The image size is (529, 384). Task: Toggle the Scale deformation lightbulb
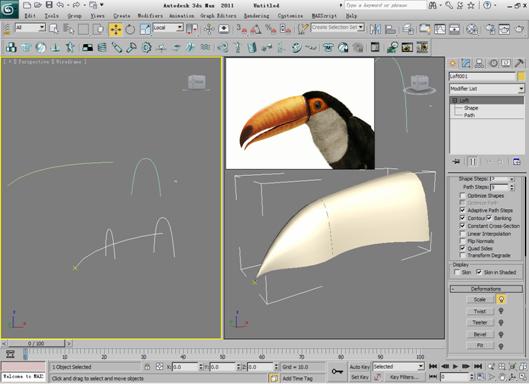pyautogui.click(x=501, y=299)
